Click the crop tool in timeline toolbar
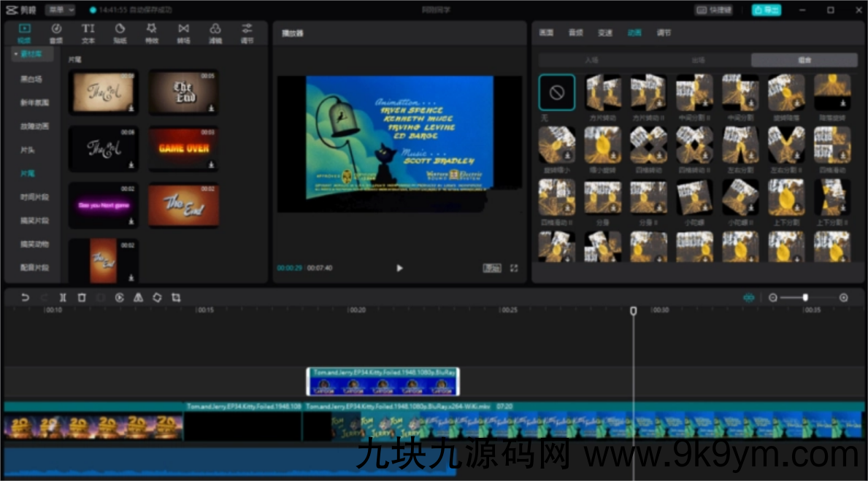 [176, 298]
